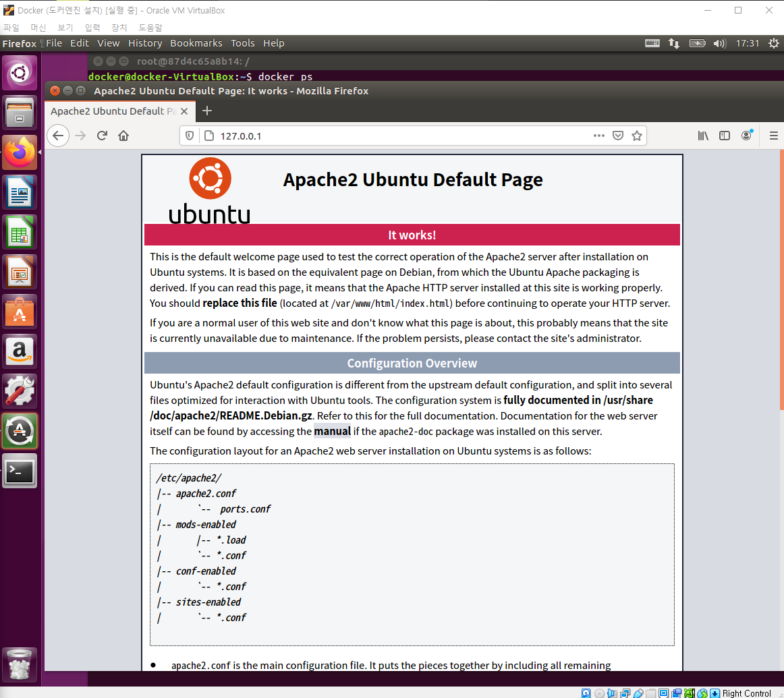The height and width of the screenshot is (698, 784).
Task: Click terminal title root@87d4c65a8b14
Action: click(193, 61)
